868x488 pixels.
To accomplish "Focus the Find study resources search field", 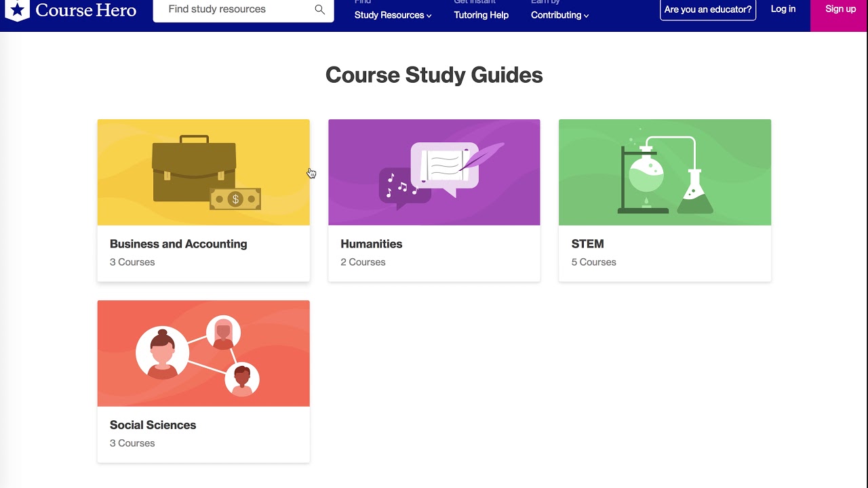I will pos(243,9).
